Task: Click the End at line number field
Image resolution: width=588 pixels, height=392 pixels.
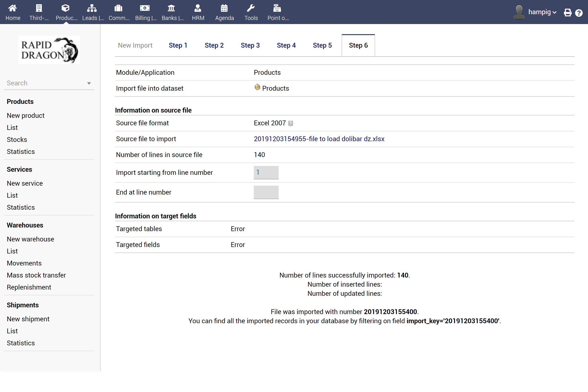Action: [x=266, y=192]
